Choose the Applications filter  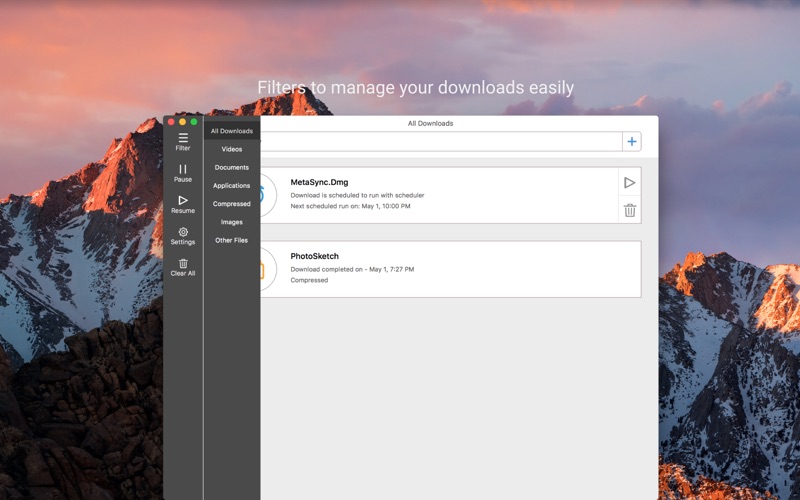[x=231, y=185]
